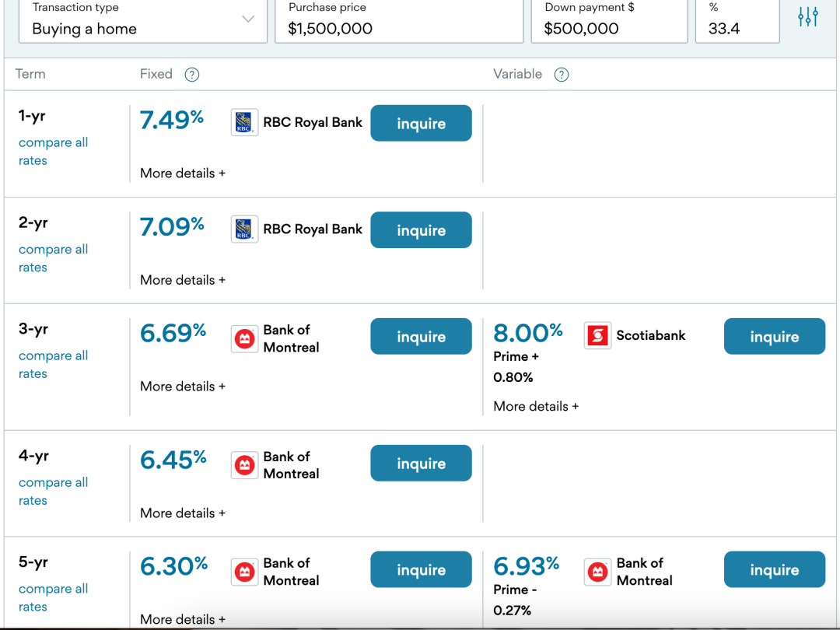Expand More details for 3-yr variable rate

click(x=536, y=406)
